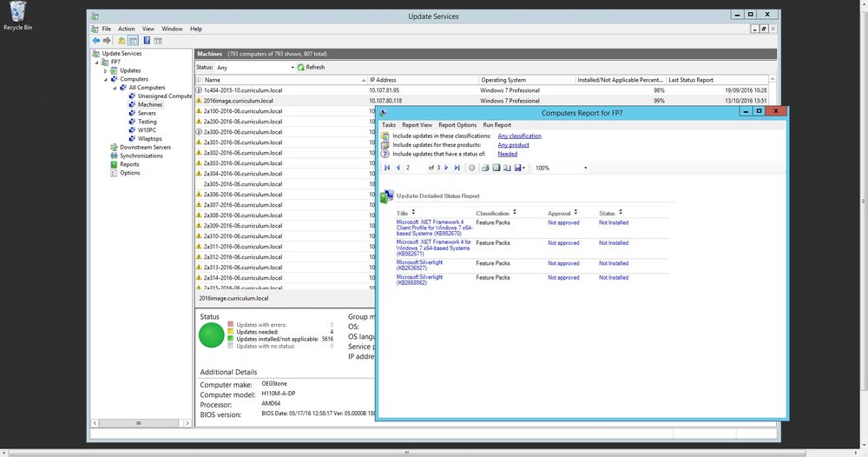The image size is (868, 457).
Task: Open the Report View menu
Action: (417, 125)
